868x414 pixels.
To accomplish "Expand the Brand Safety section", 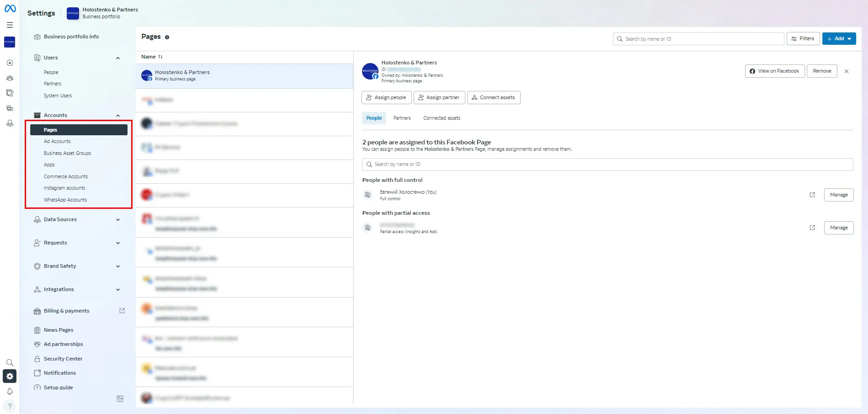I will (x=118, y=266).
